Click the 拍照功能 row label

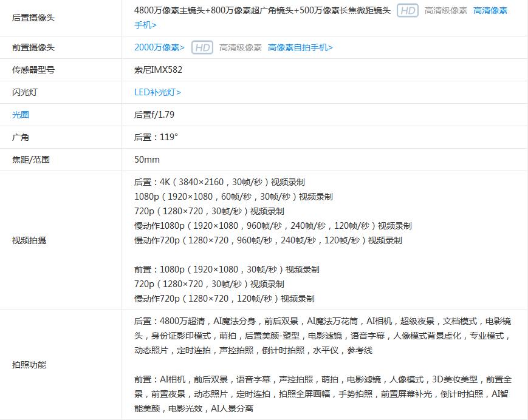coord(29,365)
